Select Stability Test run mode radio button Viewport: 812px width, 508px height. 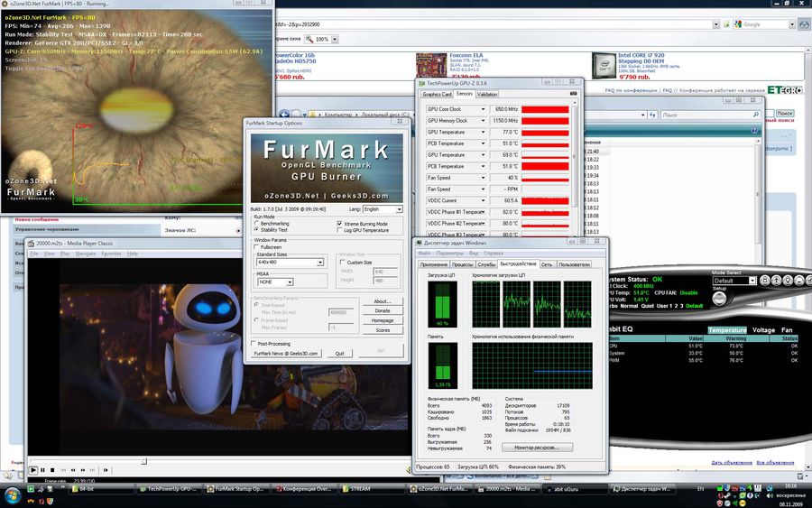pyautogui.click(x=256, y=229)
